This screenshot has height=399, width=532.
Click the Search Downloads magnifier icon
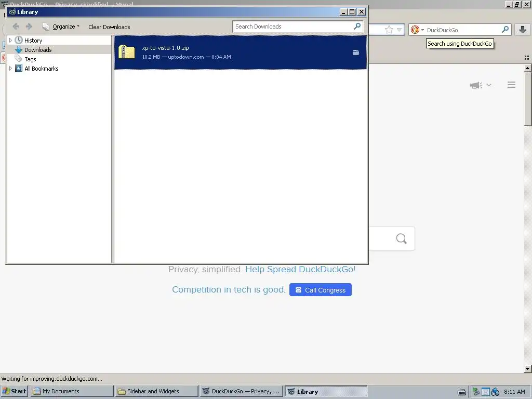point(357,26)
